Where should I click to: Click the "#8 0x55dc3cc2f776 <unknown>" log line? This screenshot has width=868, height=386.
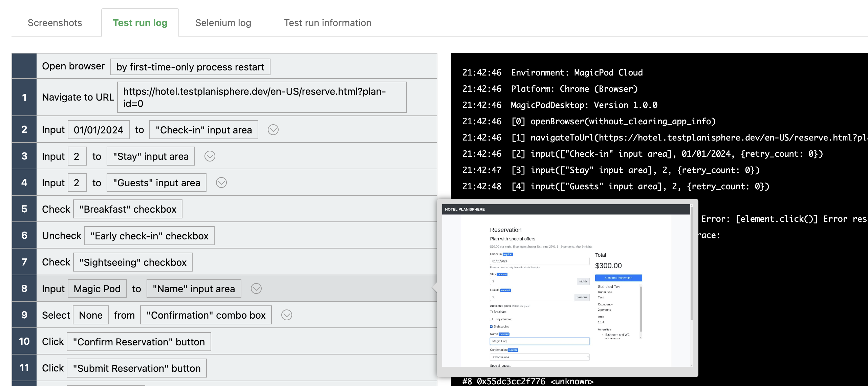[528, 381]
